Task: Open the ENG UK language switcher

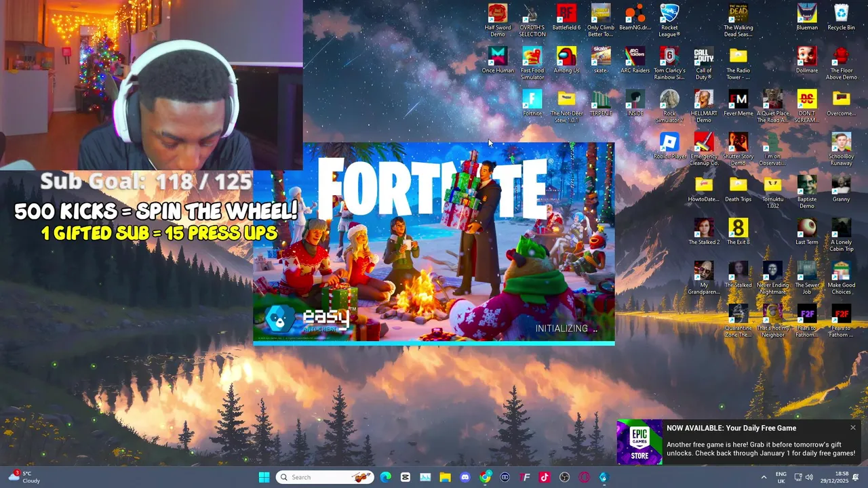Action: coord(781,477)
